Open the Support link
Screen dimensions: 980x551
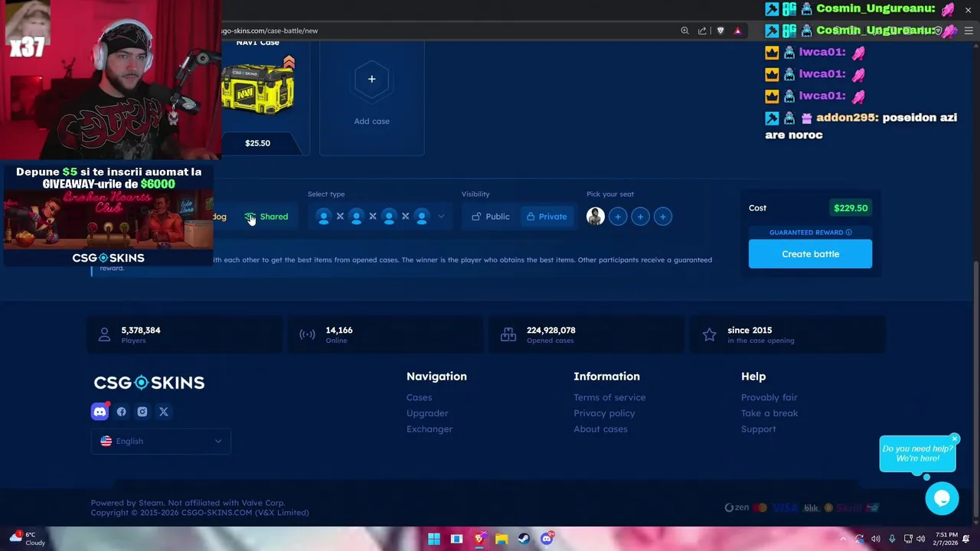[759, 429]
